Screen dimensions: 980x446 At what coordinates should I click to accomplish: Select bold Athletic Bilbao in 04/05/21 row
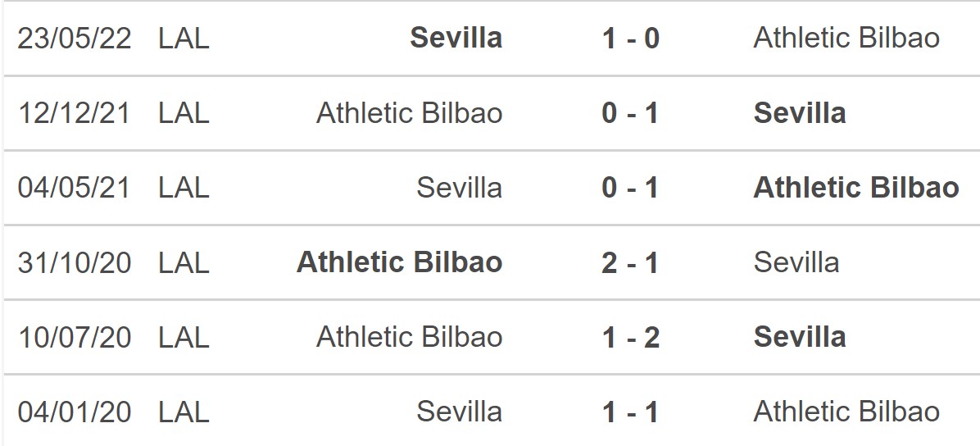856,188
